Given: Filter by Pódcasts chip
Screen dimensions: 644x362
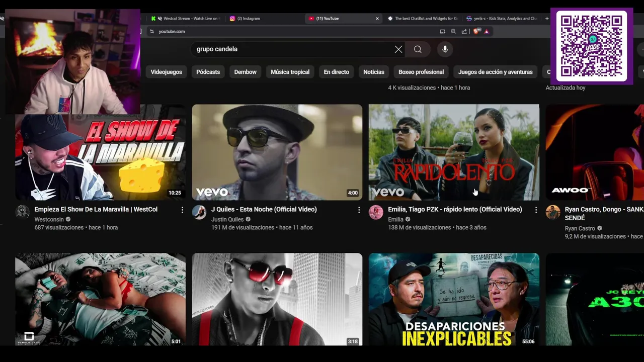Looking at the screenshot, I should pyautogui.click(x=208, y=72).
